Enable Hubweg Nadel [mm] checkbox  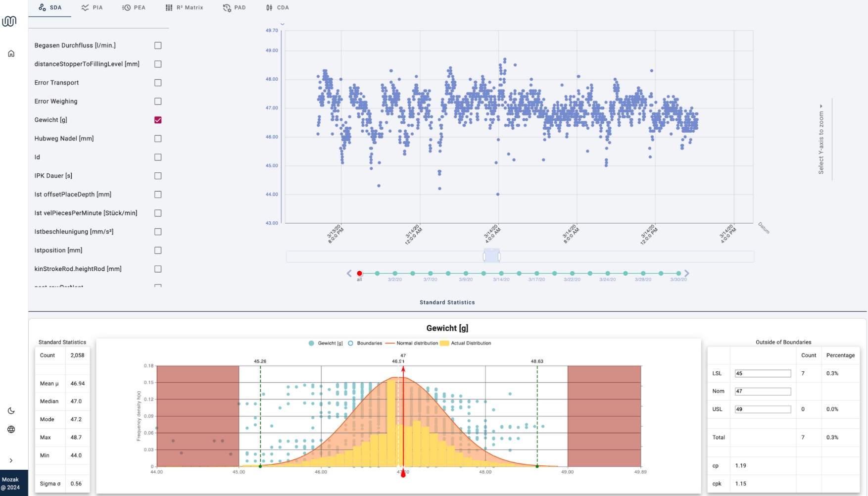click(158, 139)
